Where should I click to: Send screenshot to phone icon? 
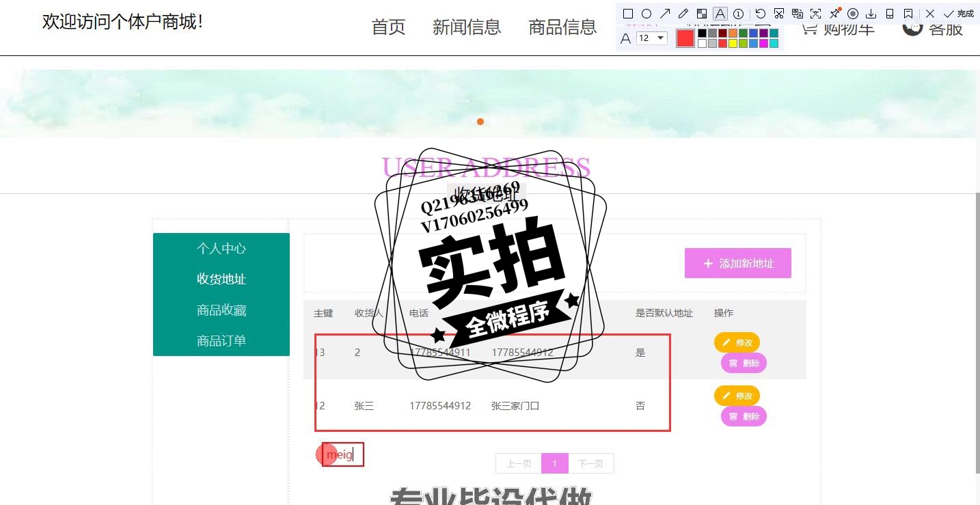890,14
